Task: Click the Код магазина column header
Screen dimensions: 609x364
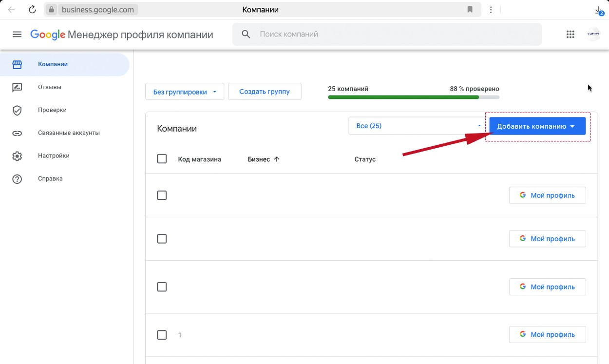Action: [200, 159]
